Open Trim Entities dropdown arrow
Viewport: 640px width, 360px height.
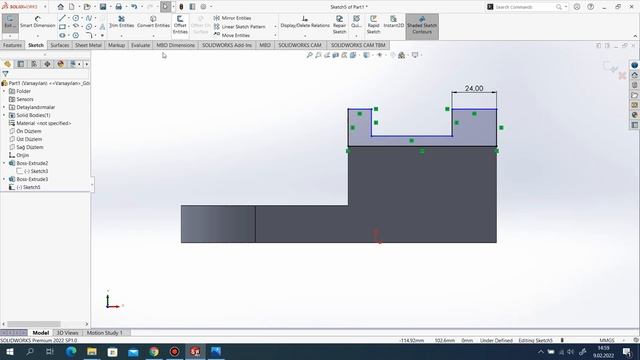coord(122,36)
